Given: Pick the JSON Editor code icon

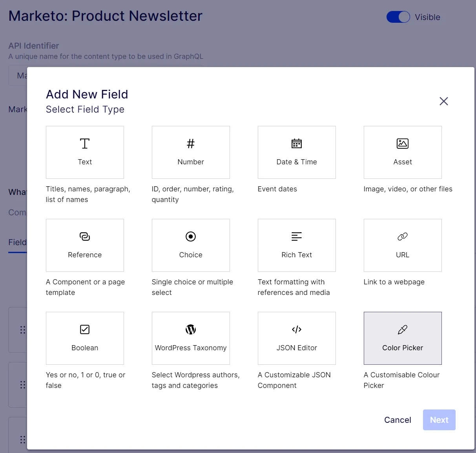Looking at the screenshot, I should (297, 329).
